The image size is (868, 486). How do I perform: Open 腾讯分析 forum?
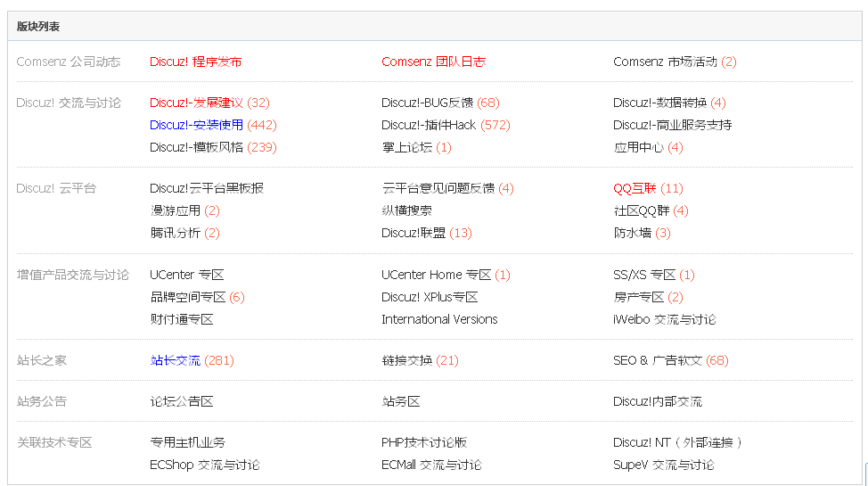tap(175, 233)
